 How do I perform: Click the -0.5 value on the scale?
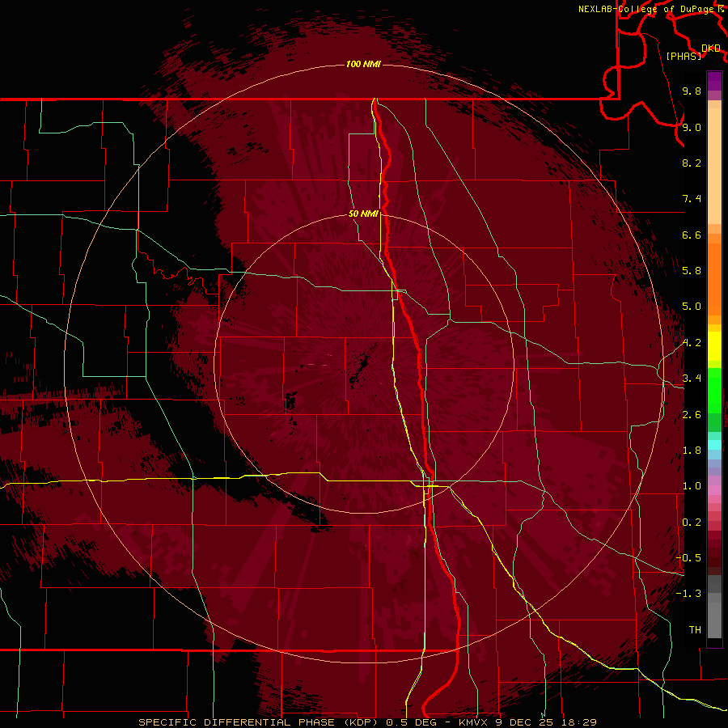[688, 558]
